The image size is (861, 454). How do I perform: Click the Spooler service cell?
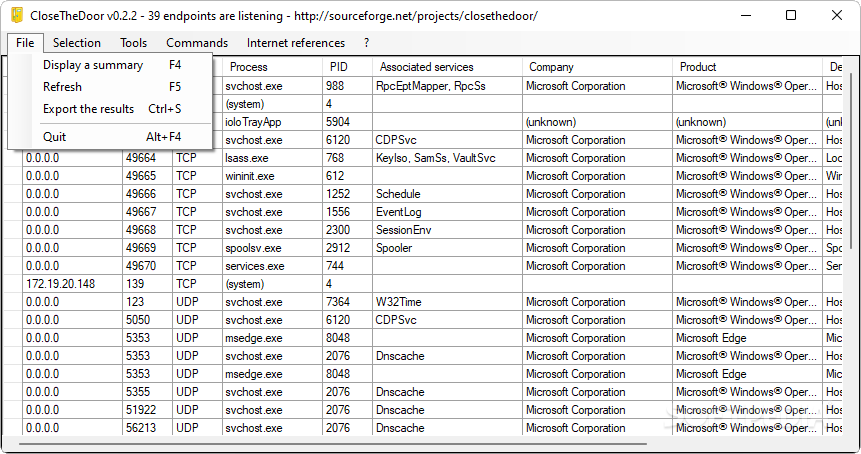click(448, 248)
